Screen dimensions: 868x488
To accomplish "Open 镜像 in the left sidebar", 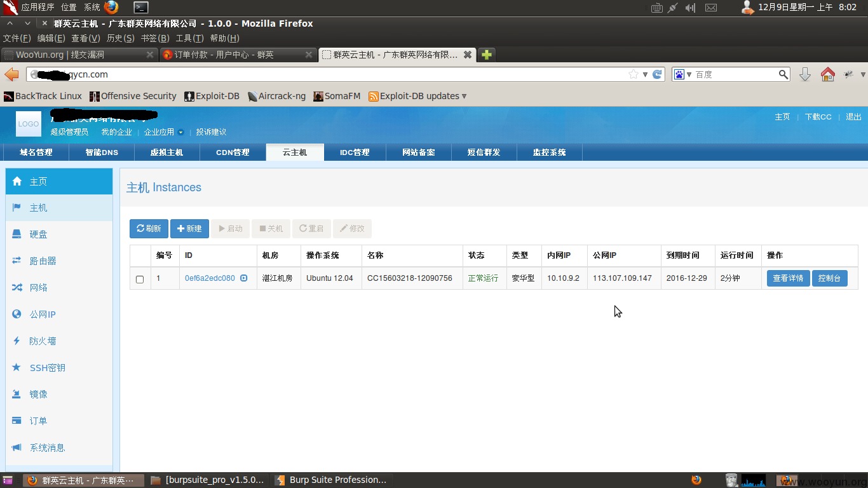I will coord(59,395).
